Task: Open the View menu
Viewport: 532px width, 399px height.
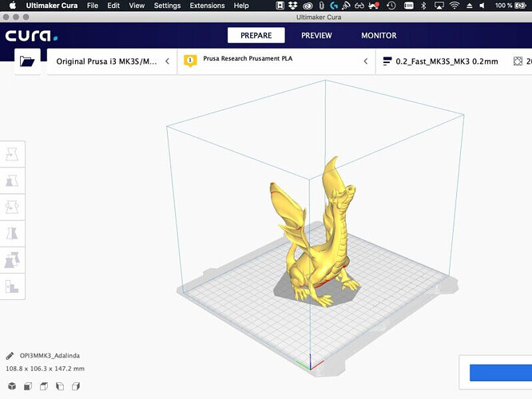Action: [137, 6]
